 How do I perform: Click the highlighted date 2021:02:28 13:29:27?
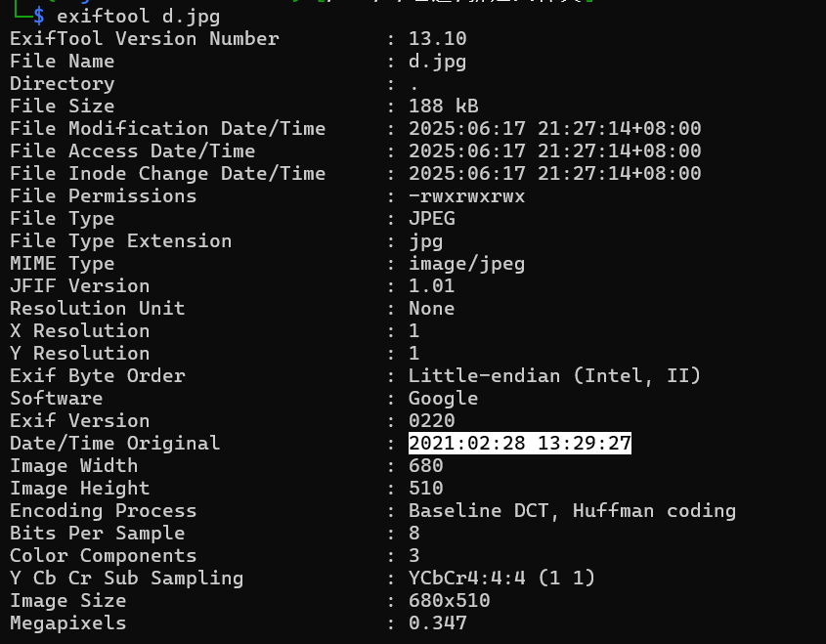520,444
